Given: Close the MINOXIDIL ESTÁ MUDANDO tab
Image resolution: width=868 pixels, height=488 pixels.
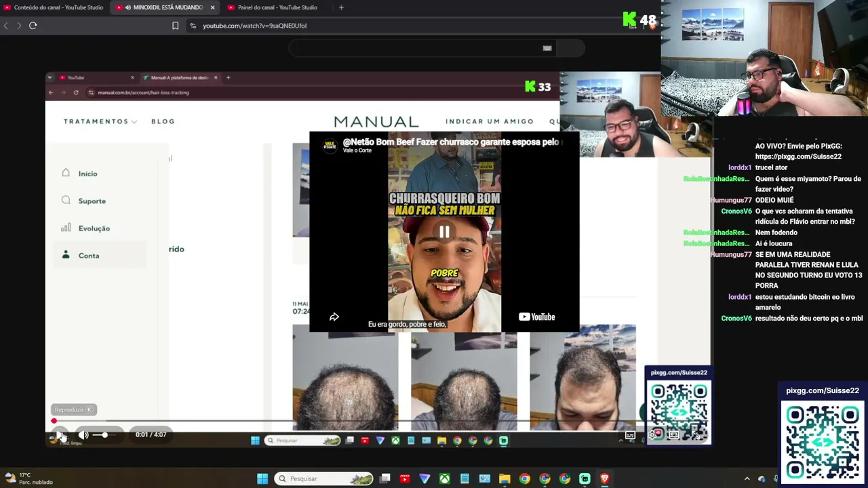Looking at the screenshot, I should click(212, 7).
